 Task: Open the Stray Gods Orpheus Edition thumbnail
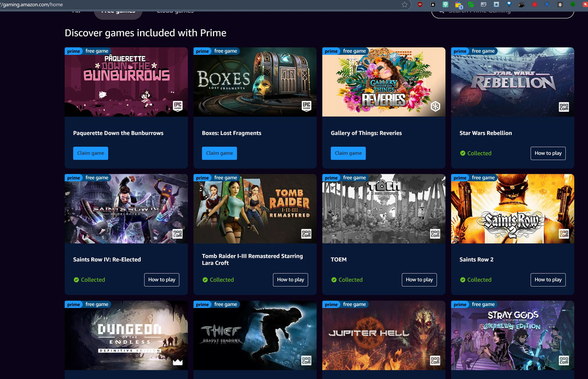click(513, 335)
